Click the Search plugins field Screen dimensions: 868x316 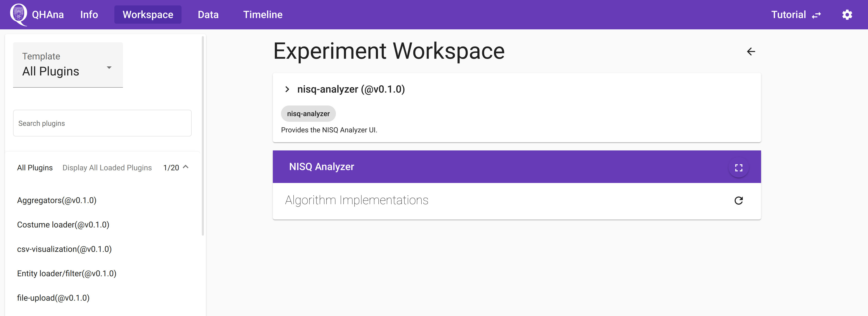point(102,123)
